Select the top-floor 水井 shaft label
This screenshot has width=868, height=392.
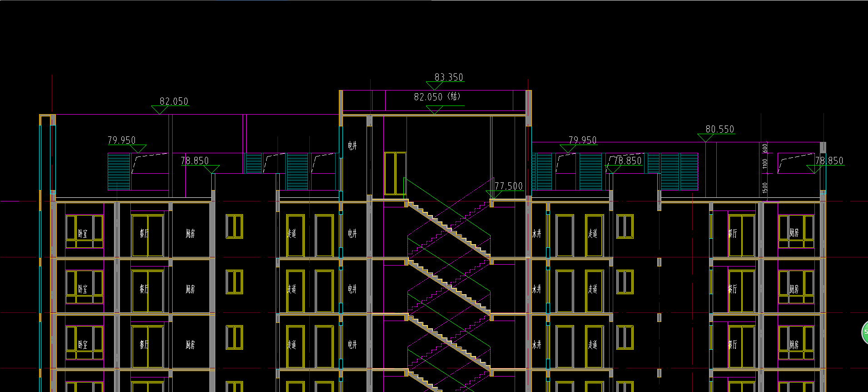point(537,234)
